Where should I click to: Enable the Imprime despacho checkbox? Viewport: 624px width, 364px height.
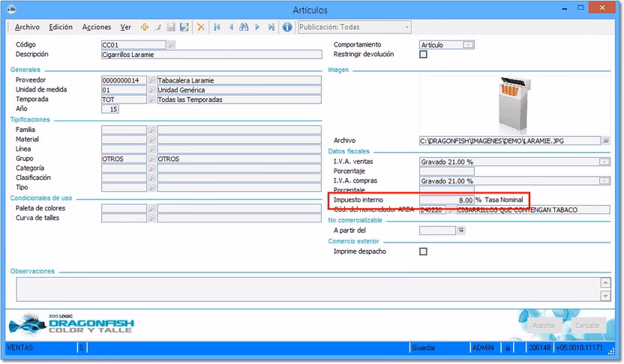click(x=423, y=252)
